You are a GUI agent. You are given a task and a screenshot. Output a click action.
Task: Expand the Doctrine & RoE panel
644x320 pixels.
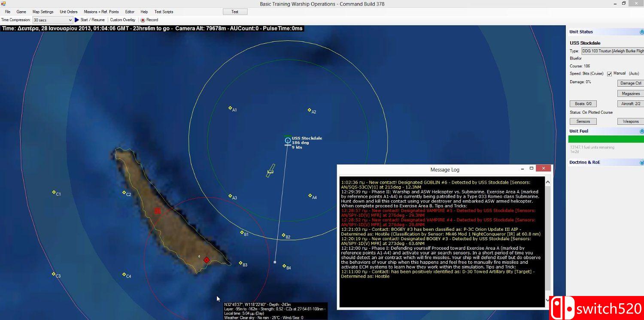coord(641,163)
